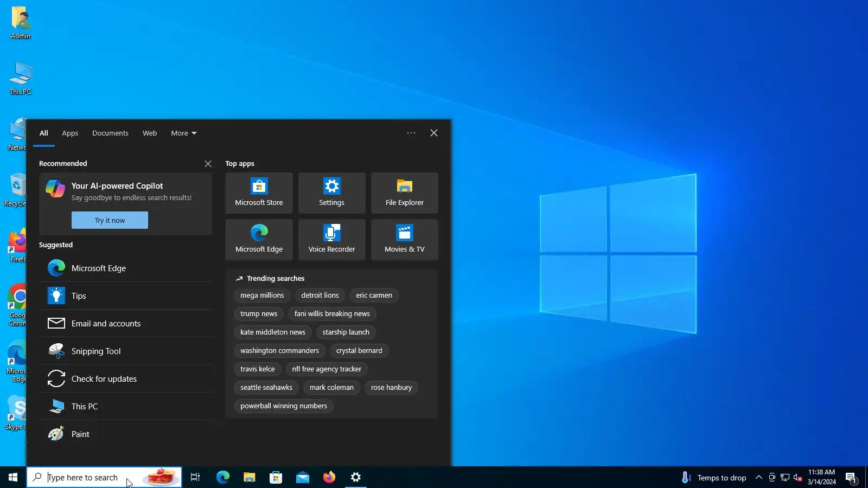The image size is (868, 488).
Task: Open Tips from Suggested list
Action: (x=125, y=296)
